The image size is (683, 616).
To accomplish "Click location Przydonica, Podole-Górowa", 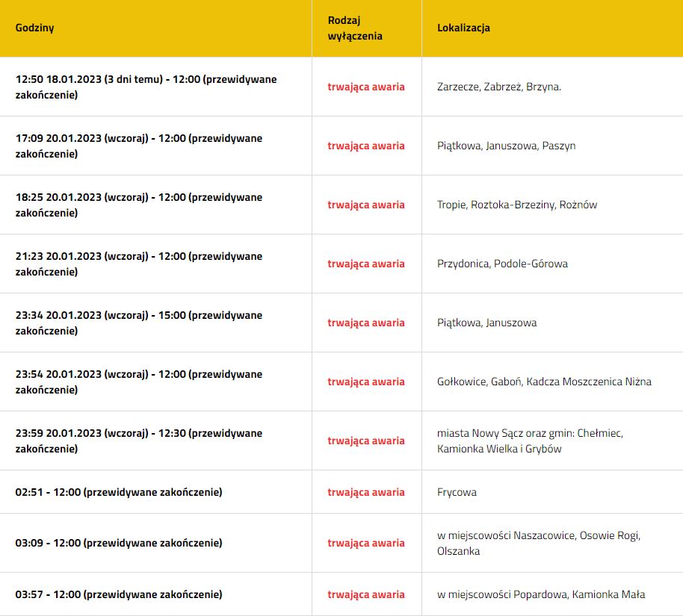I will [x=502, y=264].
